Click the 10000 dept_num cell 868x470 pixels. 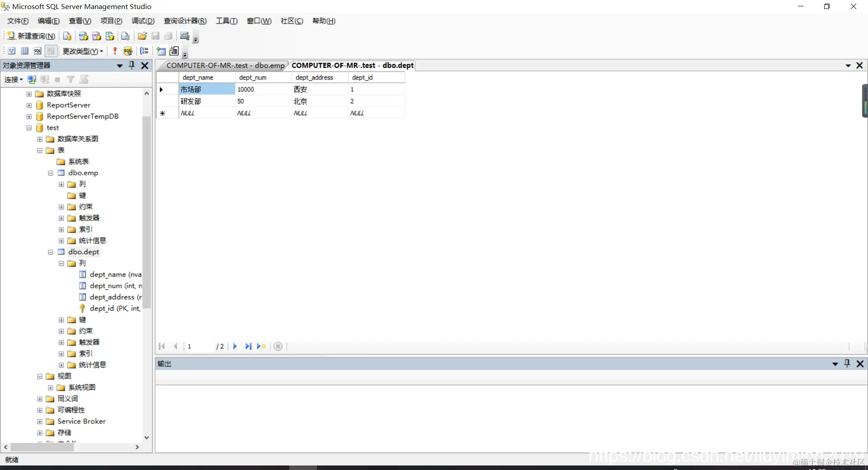coord(264,89)
